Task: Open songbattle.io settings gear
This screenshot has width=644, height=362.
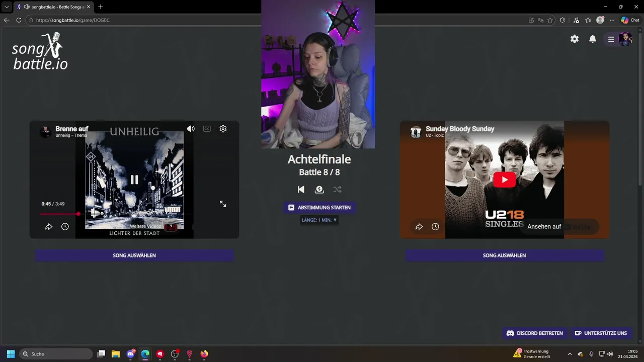Action: point(575,39)
